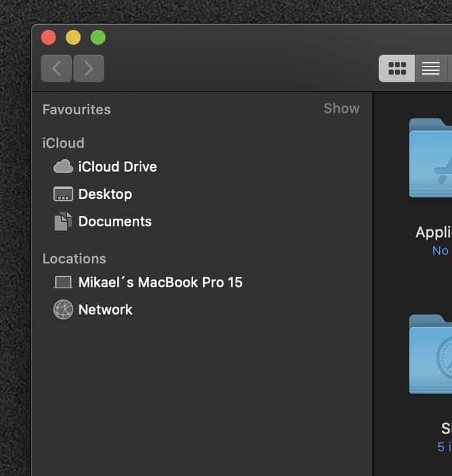Switch to icon grid view
The height and width of the screenshot is (476, 452).
coord(397,68)
